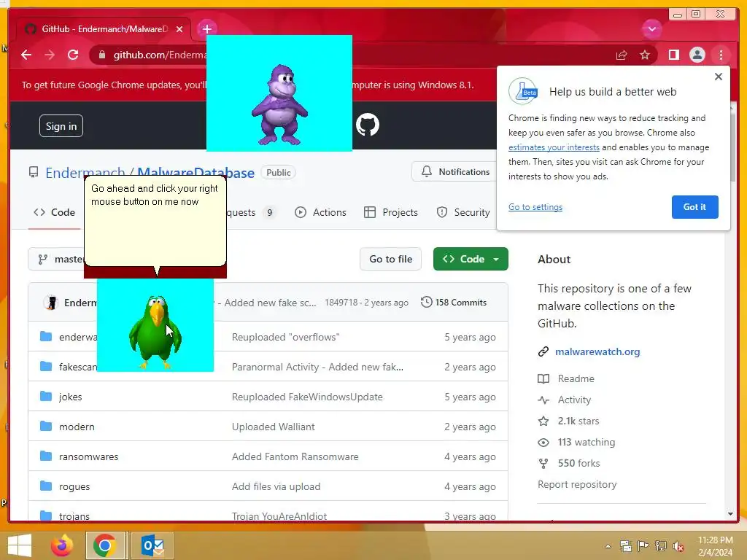Screen dimensions: 747x560
Task: Open commit Added Fantom Ransomware
Action: pyautogui.click(x=295, y=456)
